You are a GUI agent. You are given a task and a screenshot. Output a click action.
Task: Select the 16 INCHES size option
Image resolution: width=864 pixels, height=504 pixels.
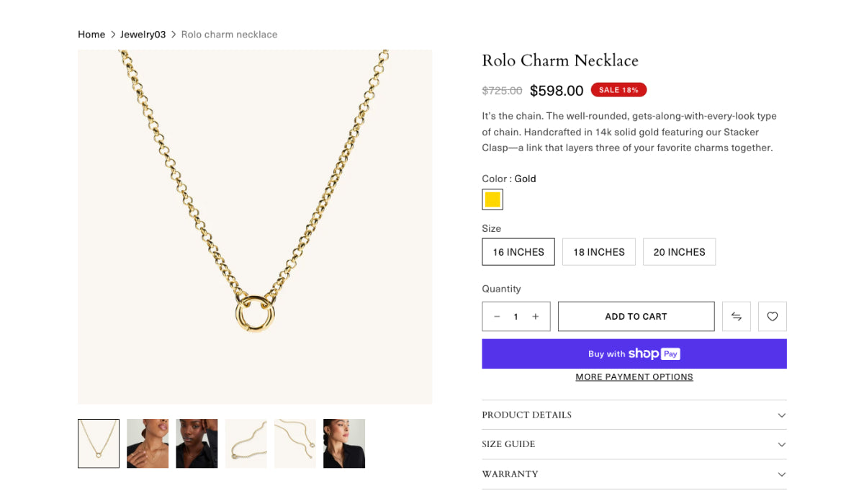[x=518, y=252]
